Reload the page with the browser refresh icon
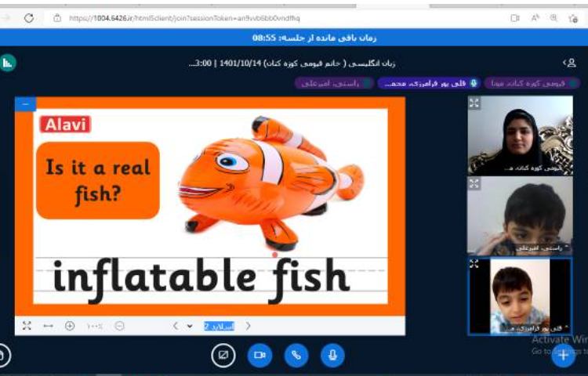Image resolution: width=588 pixels, height=376 pixels. 29,17
